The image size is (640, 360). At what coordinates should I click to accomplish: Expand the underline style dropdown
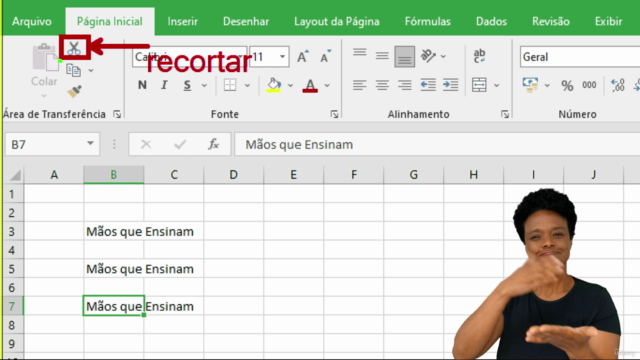[x=204, y=85]
